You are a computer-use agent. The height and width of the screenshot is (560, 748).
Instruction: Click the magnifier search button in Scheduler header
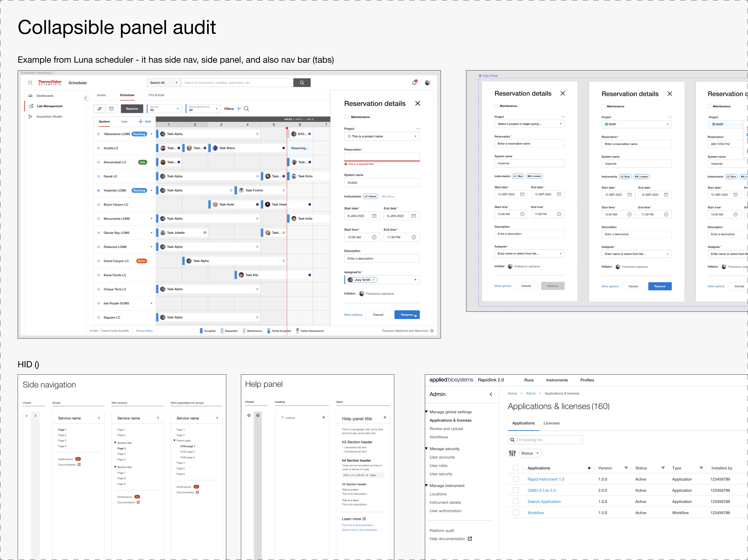[302, 82]
